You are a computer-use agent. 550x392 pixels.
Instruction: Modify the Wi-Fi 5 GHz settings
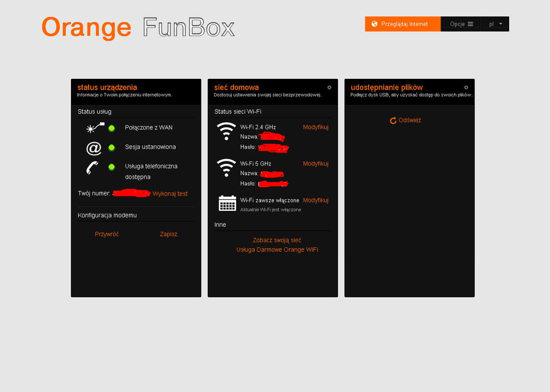[315, 164]
